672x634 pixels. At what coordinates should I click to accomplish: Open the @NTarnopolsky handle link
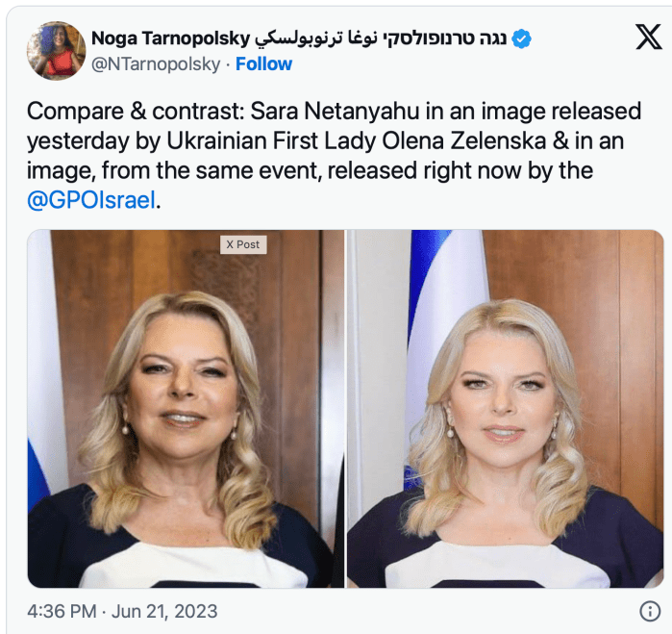coord(156,64)
